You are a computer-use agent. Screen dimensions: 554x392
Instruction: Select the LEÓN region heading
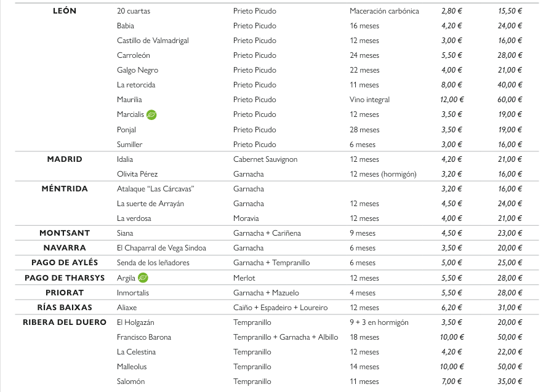[x=65, y=11]
